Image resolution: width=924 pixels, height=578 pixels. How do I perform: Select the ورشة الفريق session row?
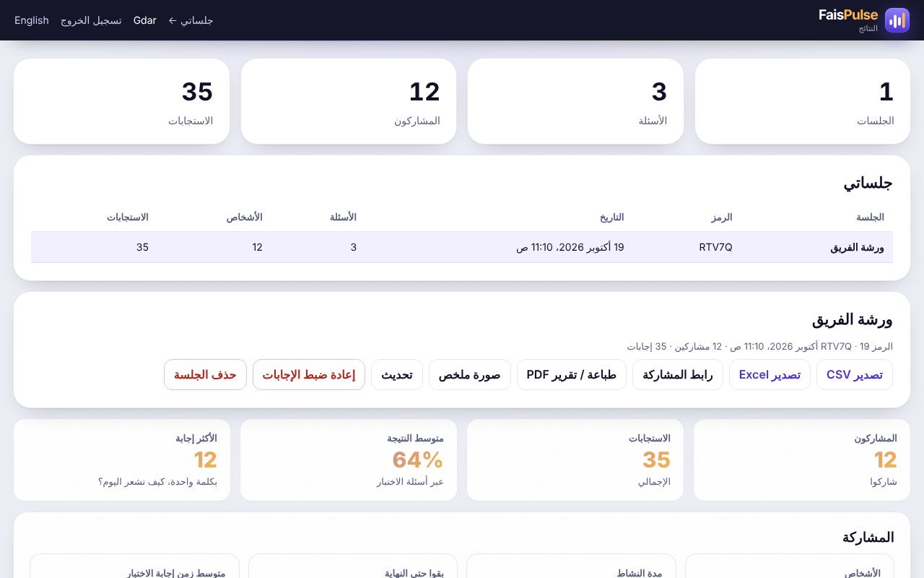[x=462, y=247]
